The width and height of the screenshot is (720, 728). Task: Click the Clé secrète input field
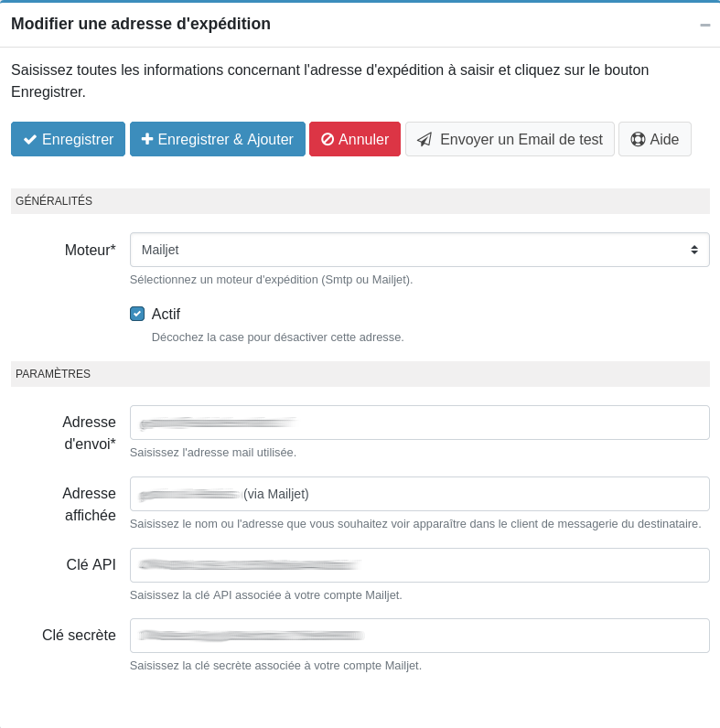click(x=419, y=636)
